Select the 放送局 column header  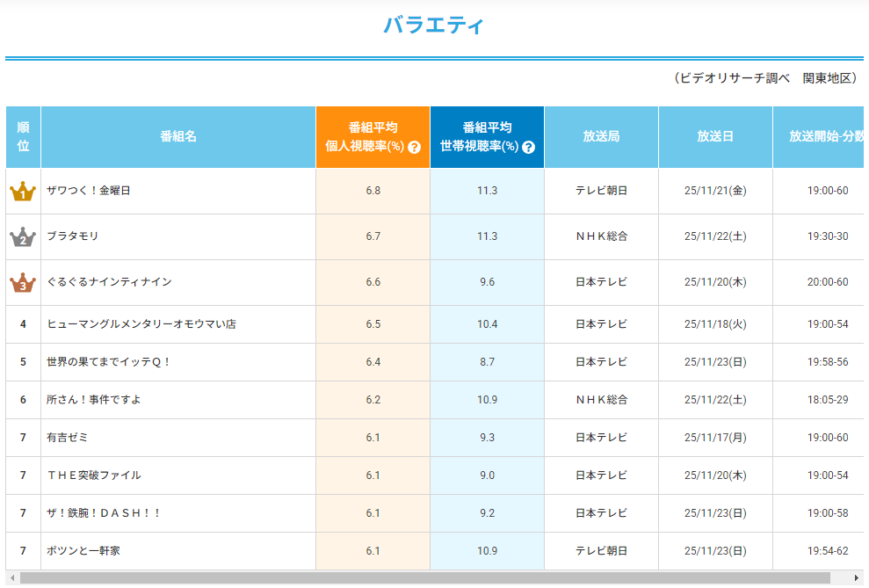[x=601, y=137]
